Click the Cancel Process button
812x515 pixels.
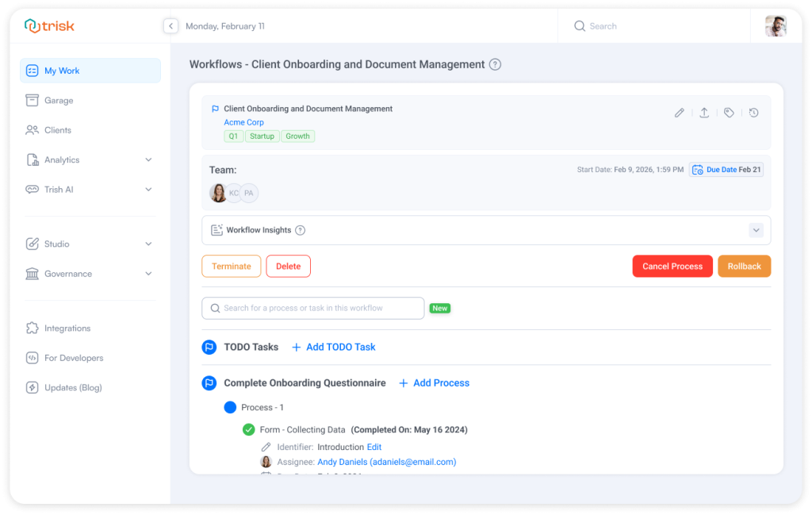(672, 266)
